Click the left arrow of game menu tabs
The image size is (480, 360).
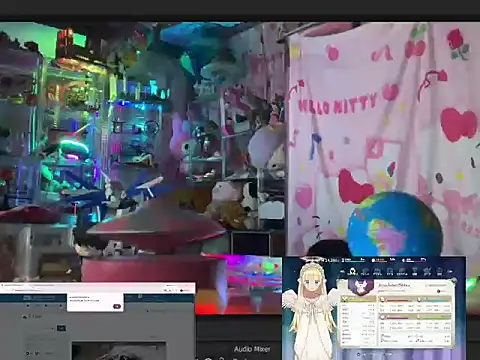click(x=342, y=272)
